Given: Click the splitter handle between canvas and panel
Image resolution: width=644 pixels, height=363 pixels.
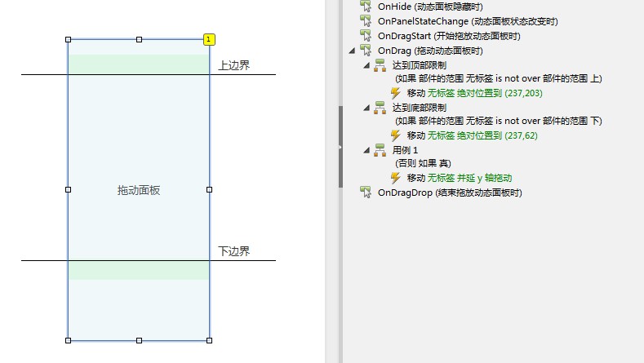Looking at the screenshot, I should tap(340, 147).
